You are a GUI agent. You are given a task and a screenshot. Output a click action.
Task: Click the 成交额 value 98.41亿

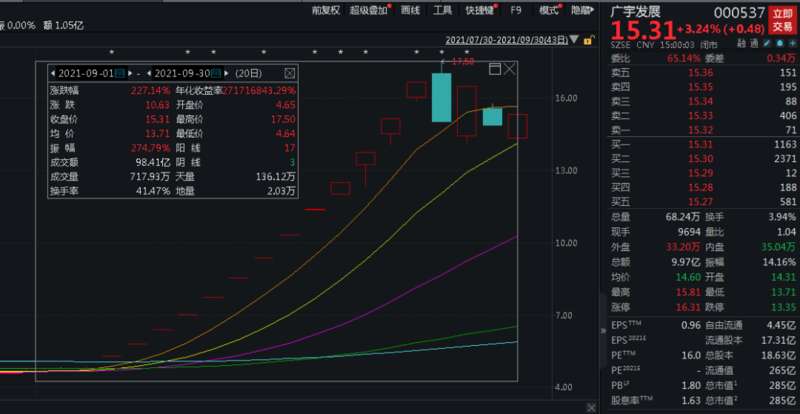click(x=152, y=163)
